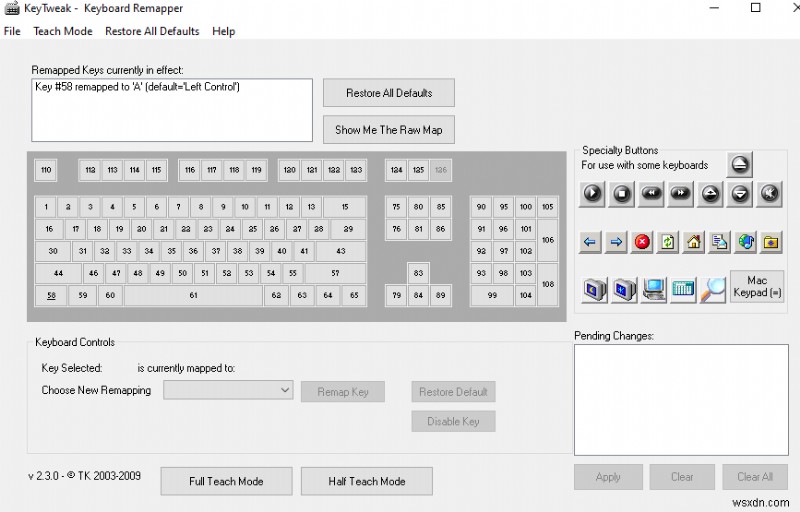Select the Mute speaker specialty button

coord(769,194)
